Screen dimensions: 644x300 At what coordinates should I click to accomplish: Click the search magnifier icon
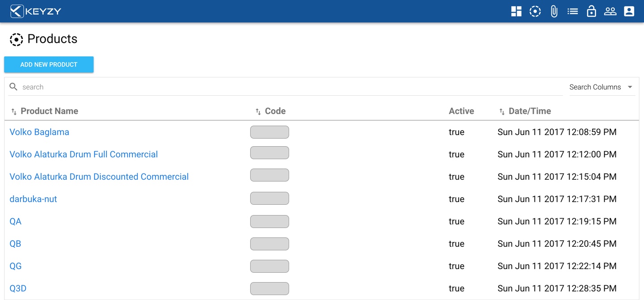pos(13,87)
